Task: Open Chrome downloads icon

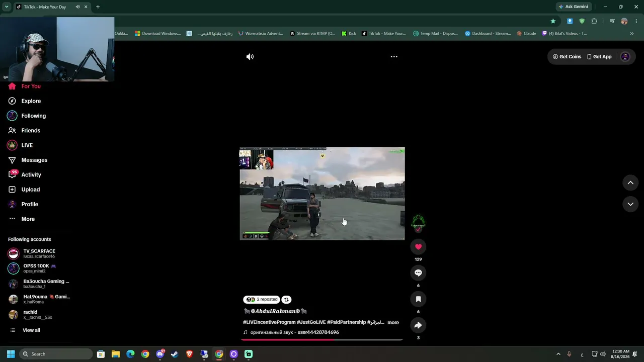Action: click(x=570, y=21)
